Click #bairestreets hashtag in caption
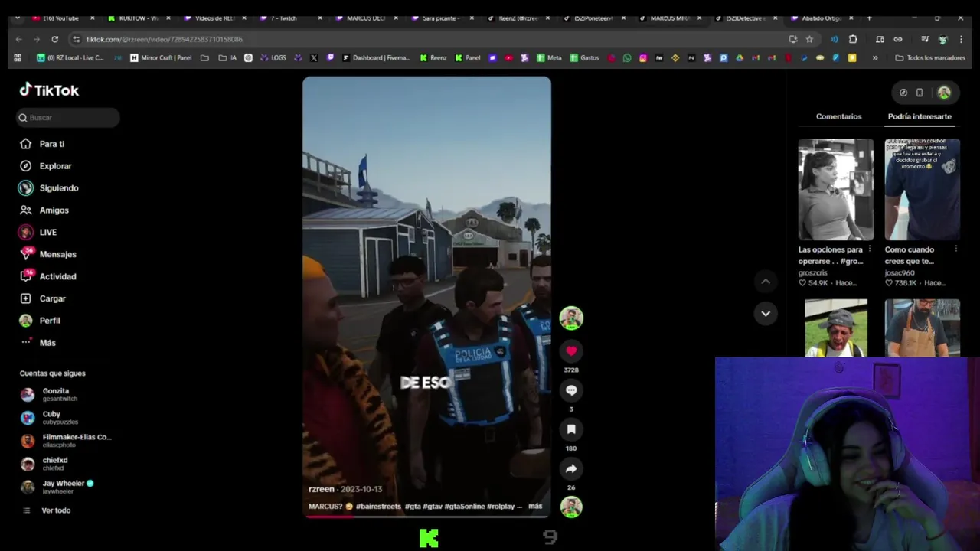Image resolution: width=980 pixels, height=551 pixels. coord(378,506)
